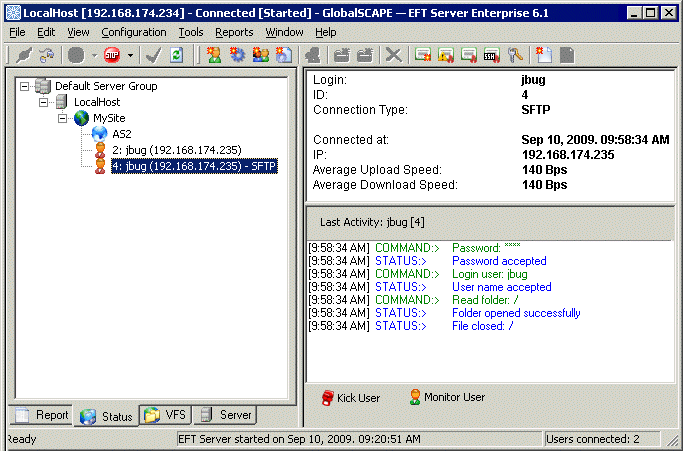Select LocalHost in the server tree
Image resolution: width=683 pixels, height=451 pixels.
click(x=97, y=102)
